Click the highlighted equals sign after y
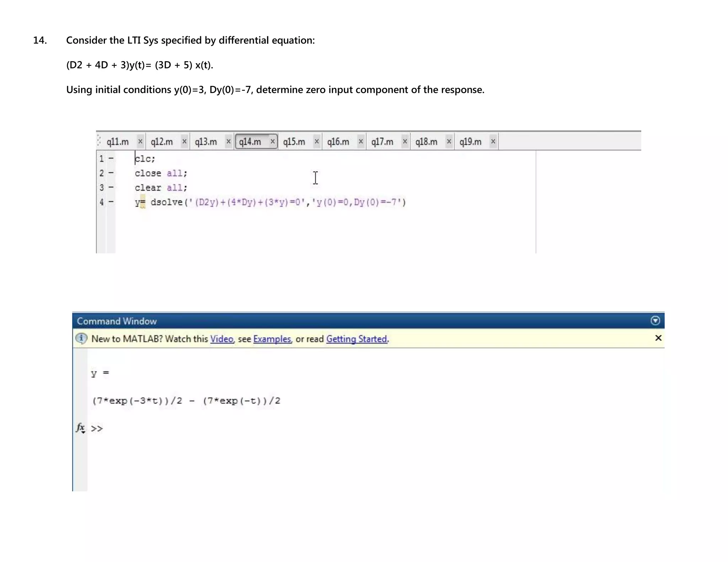 (142, 202)
